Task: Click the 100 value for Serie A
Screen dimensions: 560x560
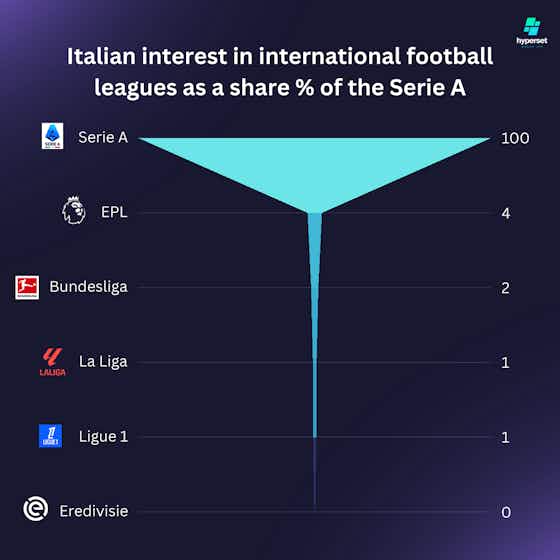Action: click(x=515, y=138)
